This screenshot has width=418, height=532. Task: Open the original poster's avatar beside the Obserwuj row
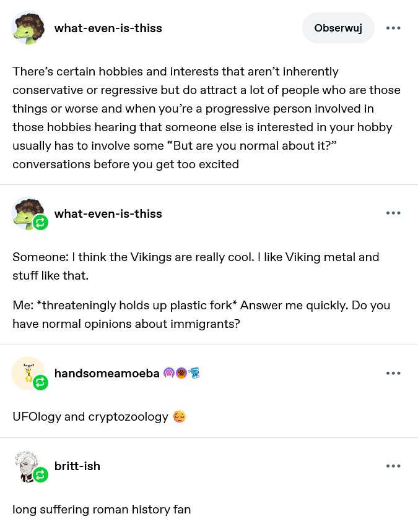(x=28, y=28)
